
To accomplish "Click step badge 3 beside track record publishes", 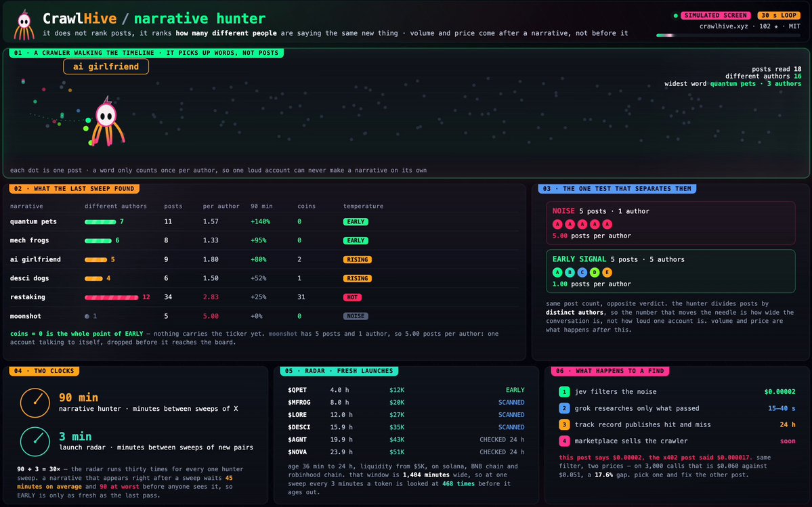I will pos(564,424).
